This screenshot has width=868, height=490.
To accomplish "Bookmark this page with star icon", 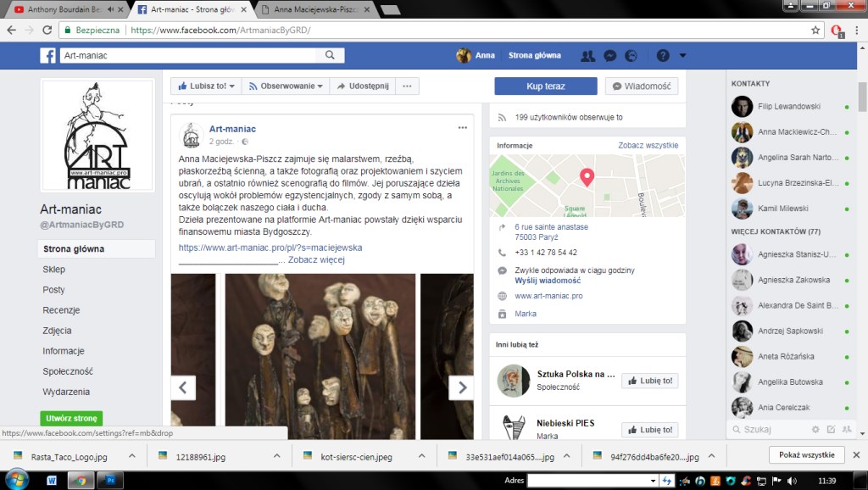I will click(x=815, y=30).
